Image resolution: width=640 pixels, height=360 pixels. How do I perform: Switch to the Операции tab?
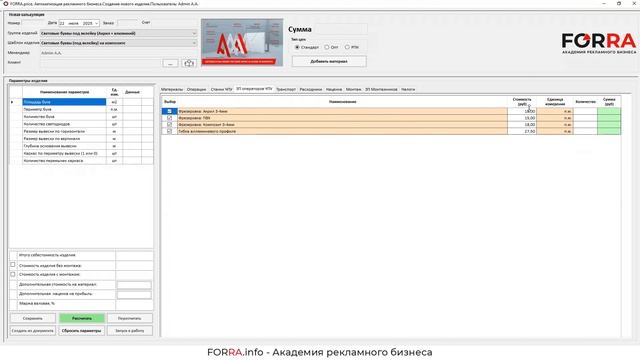pyautogui.click(x=196, y=89)
